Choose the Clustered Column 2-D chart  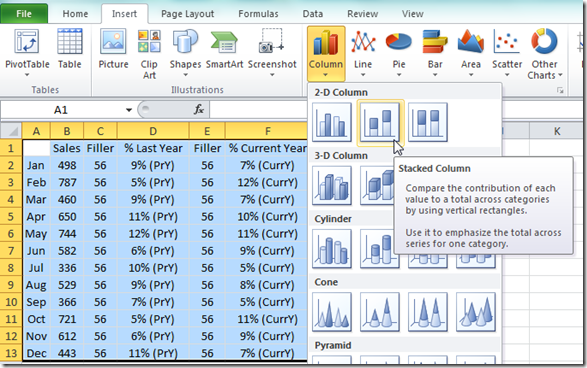(x=332, y=122)
